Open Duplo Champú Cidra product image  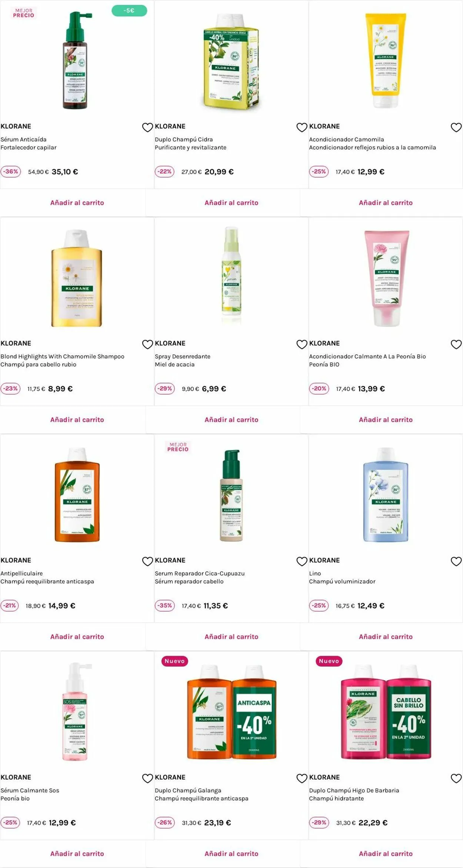231,61
